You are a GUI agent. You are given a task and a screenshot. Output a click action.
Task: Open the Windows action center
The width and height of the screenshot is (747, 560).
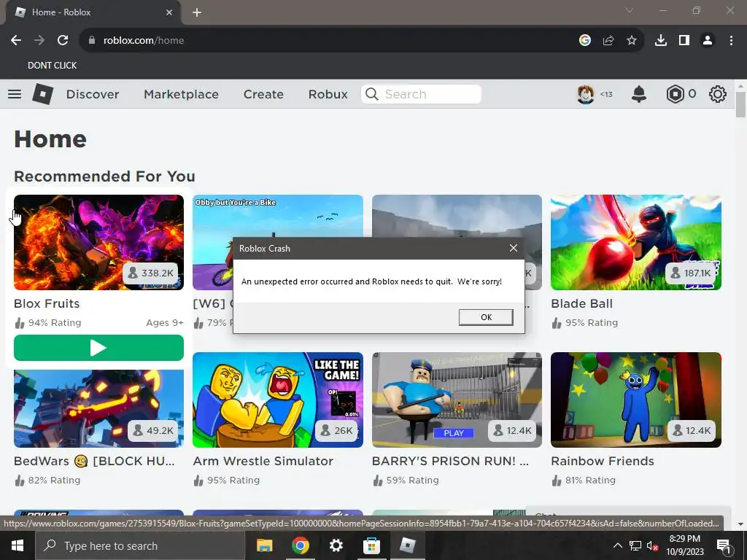[x=724, y=545]
